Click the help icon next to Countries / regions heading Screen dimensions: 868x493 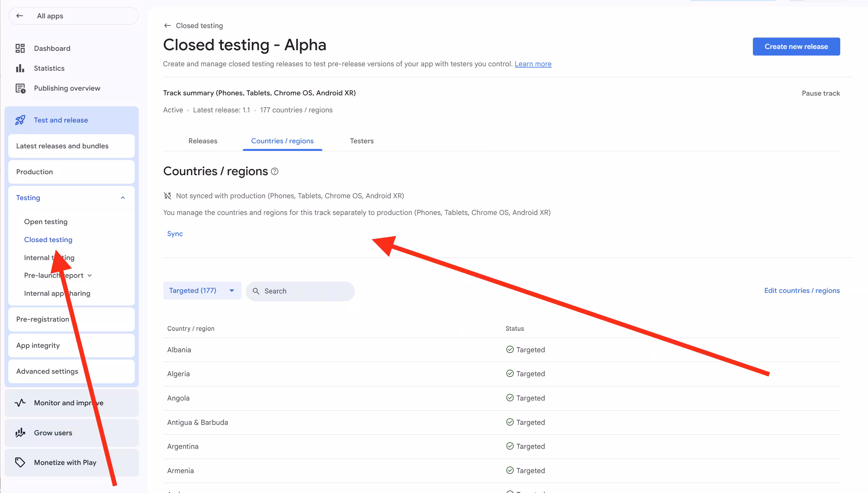point(275,172)
